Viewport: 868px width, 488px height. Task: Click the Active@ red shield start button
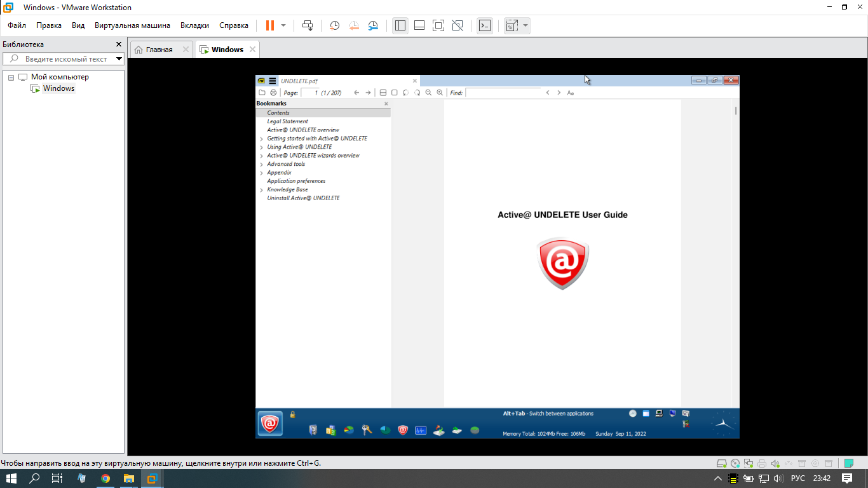pos(270,423)
